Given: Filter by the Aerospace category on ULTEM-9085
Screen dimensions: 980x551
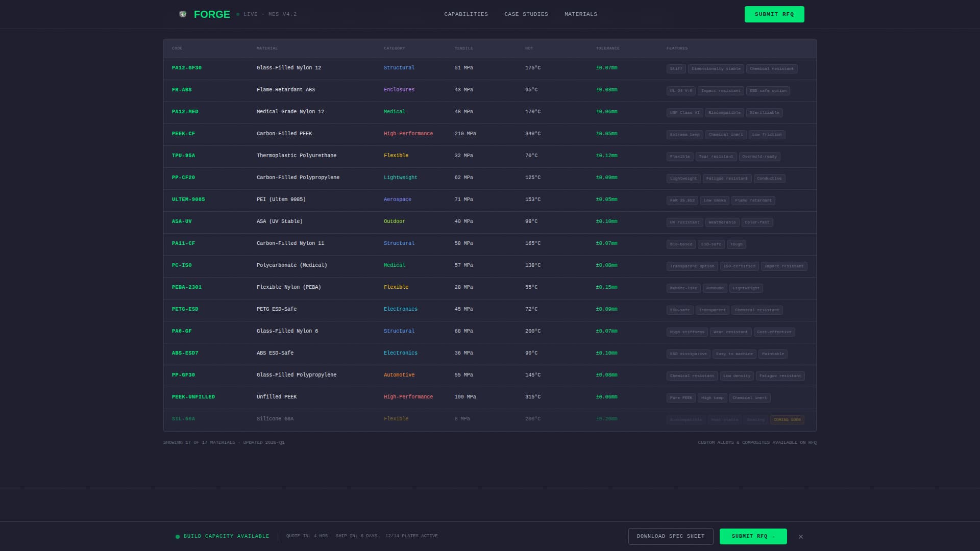Looking at the screenshot, I should pyautogui.click(x=398, y=199).
